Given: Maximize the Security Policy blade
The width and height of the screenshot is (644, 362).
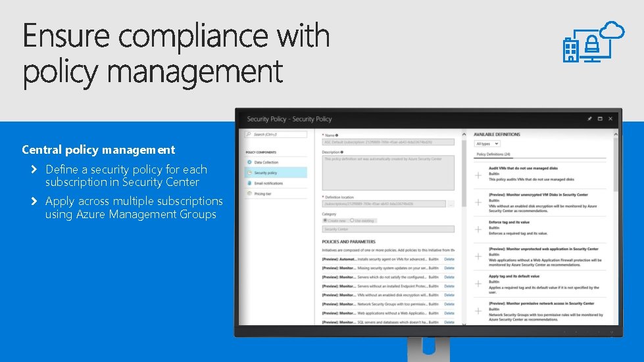Looking at the screenshot, I should point(600,119).
